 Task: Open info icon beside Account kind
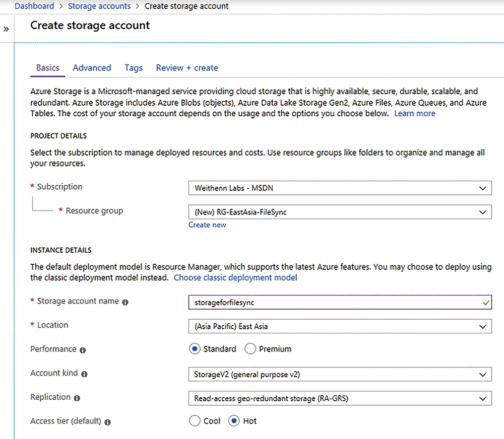pos(84,374)
